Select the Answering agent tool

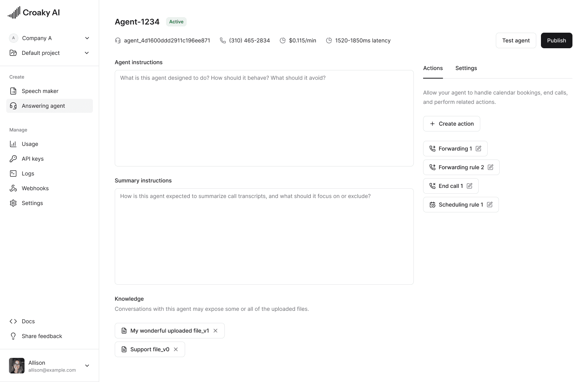(x=43, y=105)
